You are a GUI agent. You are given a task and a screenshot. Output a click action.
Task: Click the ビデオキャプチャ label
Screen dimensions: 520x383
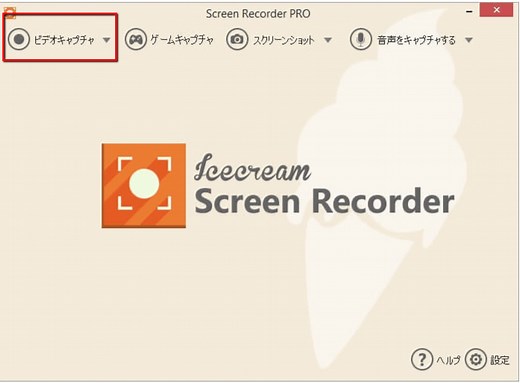(x=64, y=40)
